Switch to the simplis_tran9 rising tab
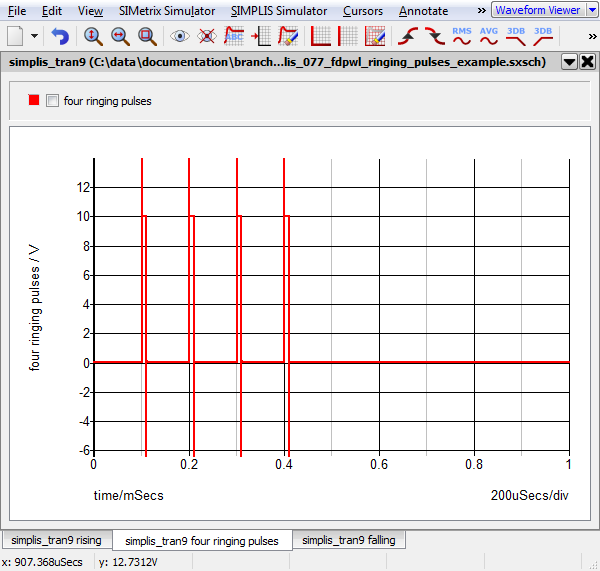The height and width of the screenshot is (571, 600). tap(56, 540)
